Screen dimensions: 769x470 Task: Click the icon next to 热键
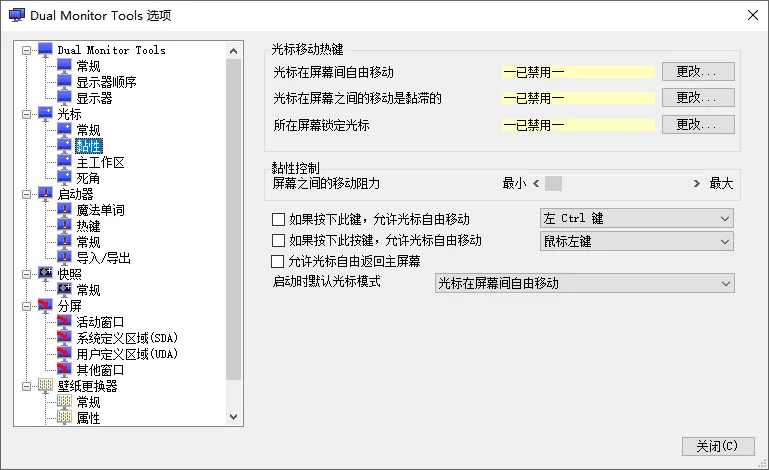(x=64, y=226)
